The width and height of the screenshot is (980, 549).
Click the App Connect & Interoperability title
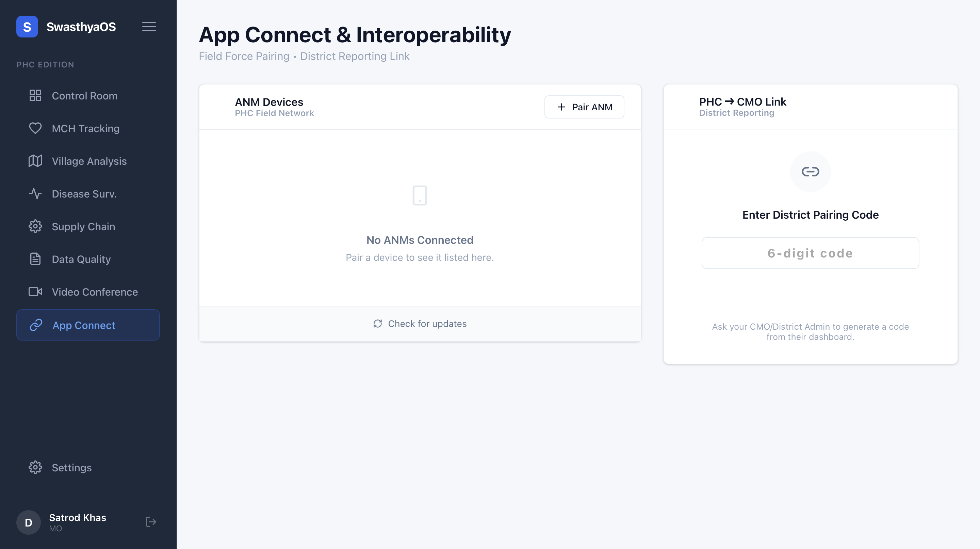pyautogui.click(x=355, y=35)
